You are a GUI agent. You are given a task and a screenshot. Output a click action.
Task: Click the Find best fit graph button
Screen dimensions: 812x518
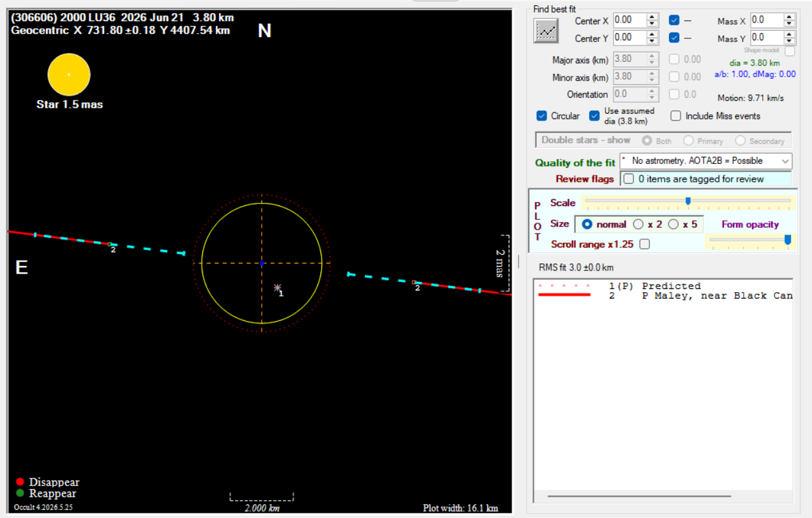546,31
